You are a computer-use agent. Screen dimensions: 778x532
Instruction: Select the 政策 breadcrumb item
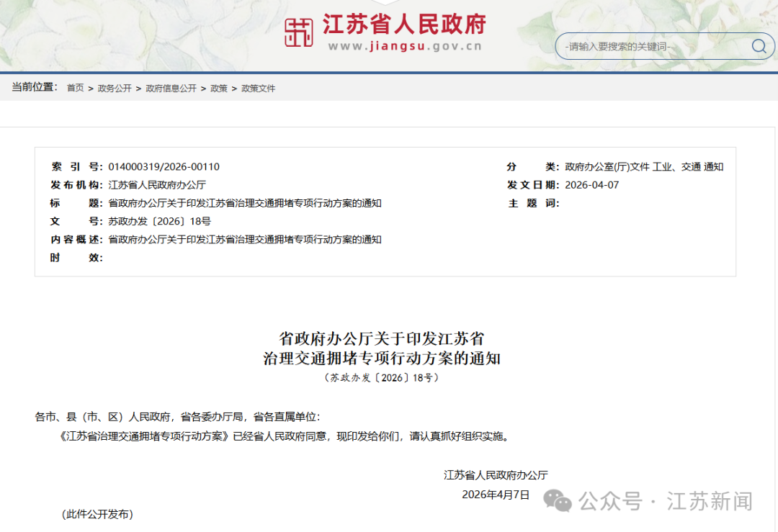click(x=219, y=89)
